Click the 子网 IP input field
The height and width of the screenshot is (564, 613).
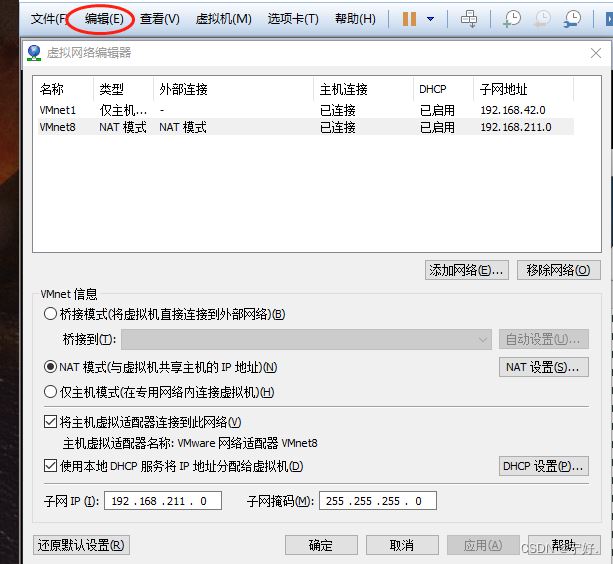click(x=163, y=501)
